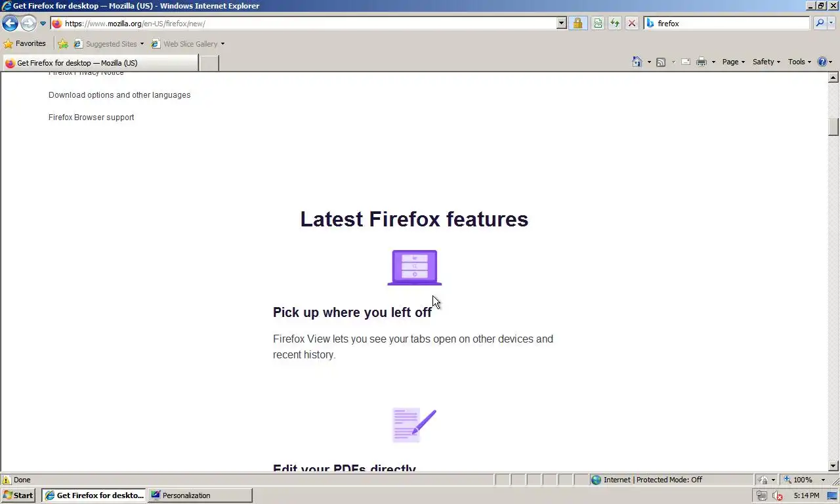Click the Back navigation arrow
Image resolution: width=840 pixels, height=504 pixels.
click(x=10, y=24)
